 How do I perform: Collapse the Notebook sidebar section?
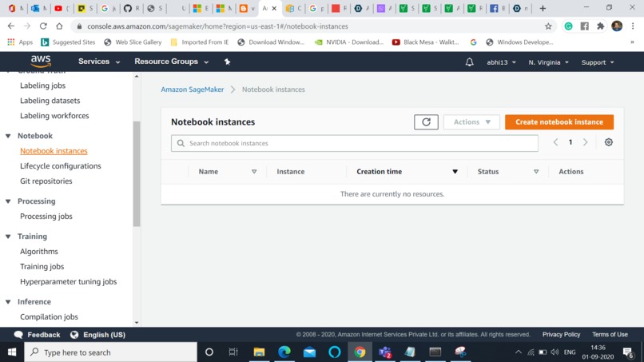click(x=8, y=136)
